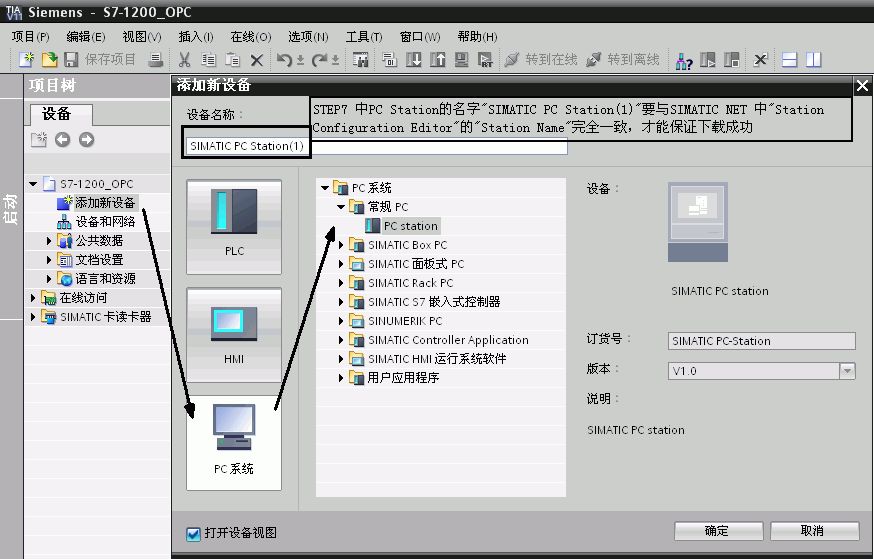Click the Copy toolbar icon
This screenshot has width=874, height=559.
[208, 59]
